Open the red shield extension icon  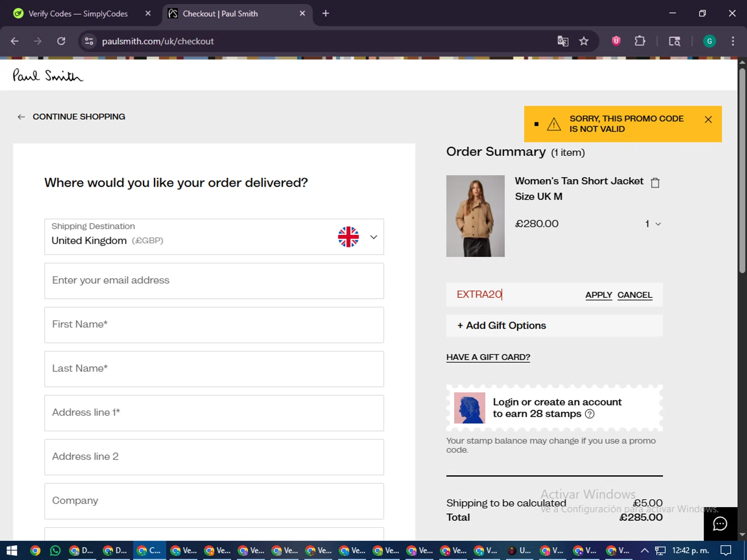click(x=616, y=41)
